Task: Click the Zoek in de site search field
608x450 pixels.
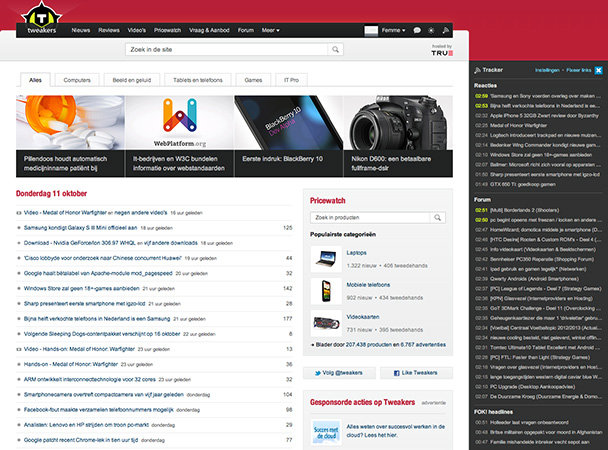Action: (226, 50)
